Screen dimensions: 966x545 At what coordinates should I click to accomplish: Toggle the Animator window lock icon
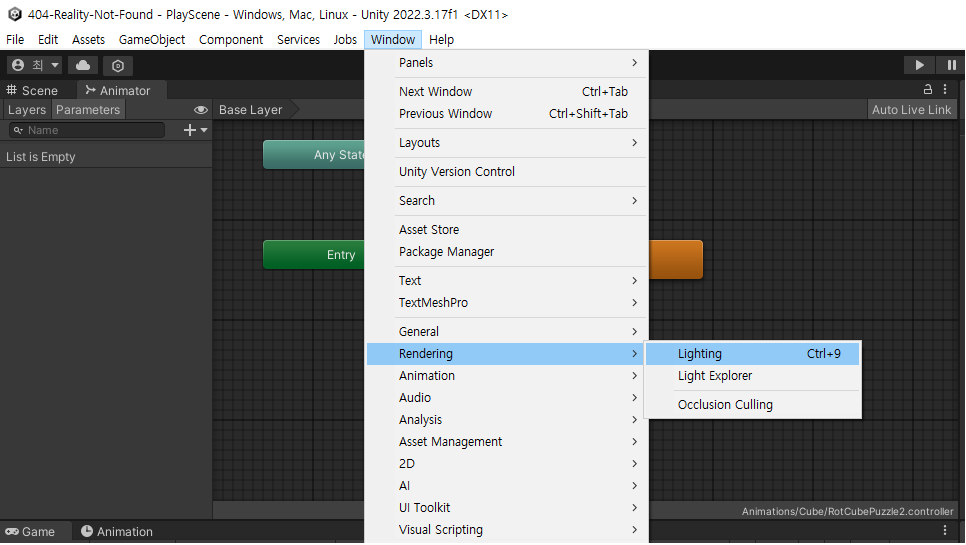pos(927,89)
